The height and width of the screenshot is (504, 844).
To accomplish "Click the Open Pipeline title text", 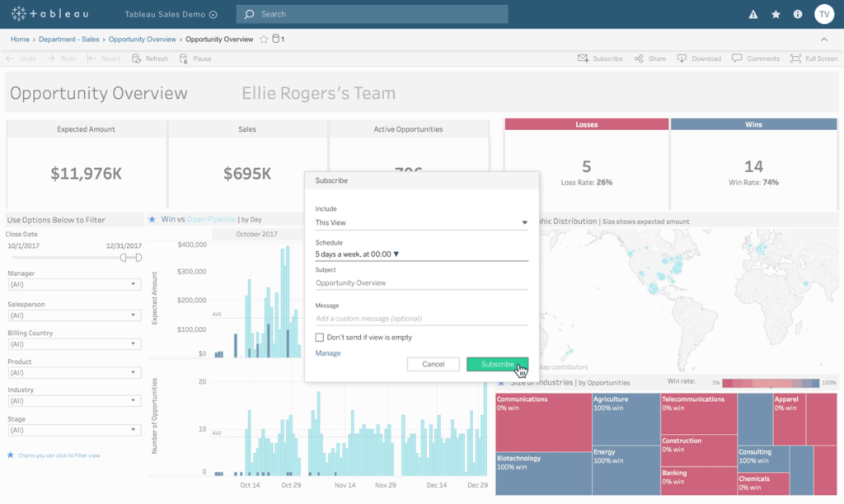I will [211, 219].
